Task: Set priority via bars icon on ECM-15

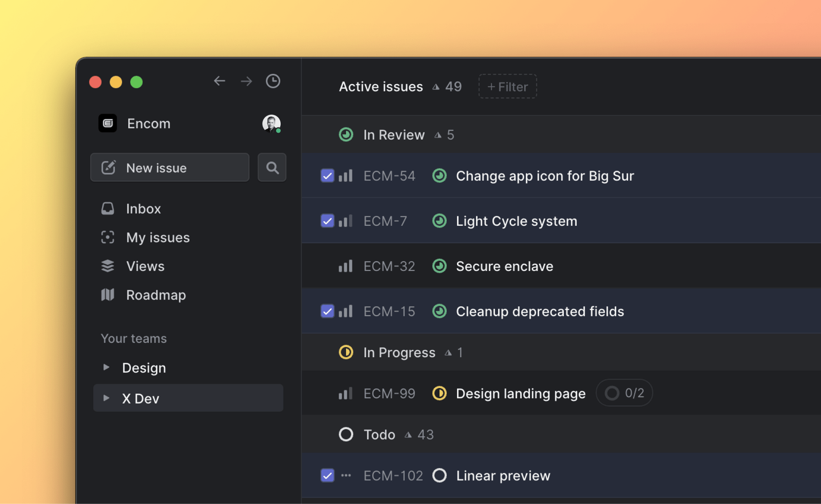Action: pyautogui.click(x=346, y=311)
